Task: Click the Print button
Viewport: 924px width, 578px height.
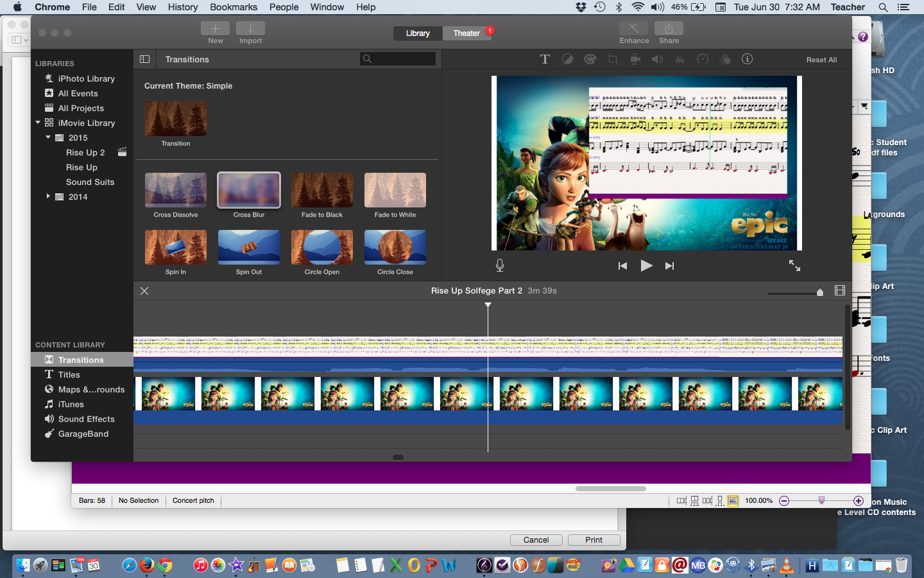Action: point(594,540)
